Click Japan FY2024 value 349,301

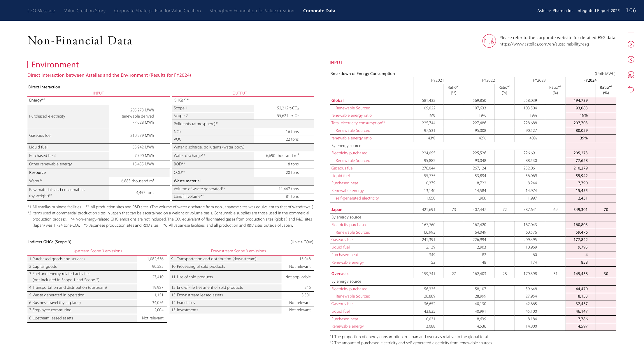(x=580, y=209)
